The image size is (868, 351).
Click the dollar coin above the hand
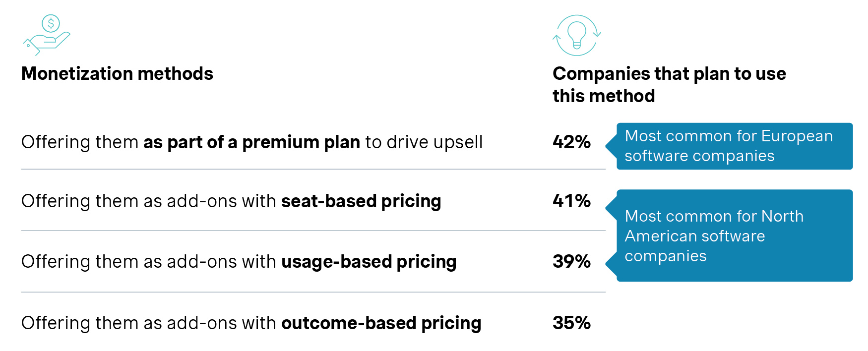(x=51, y=23)
